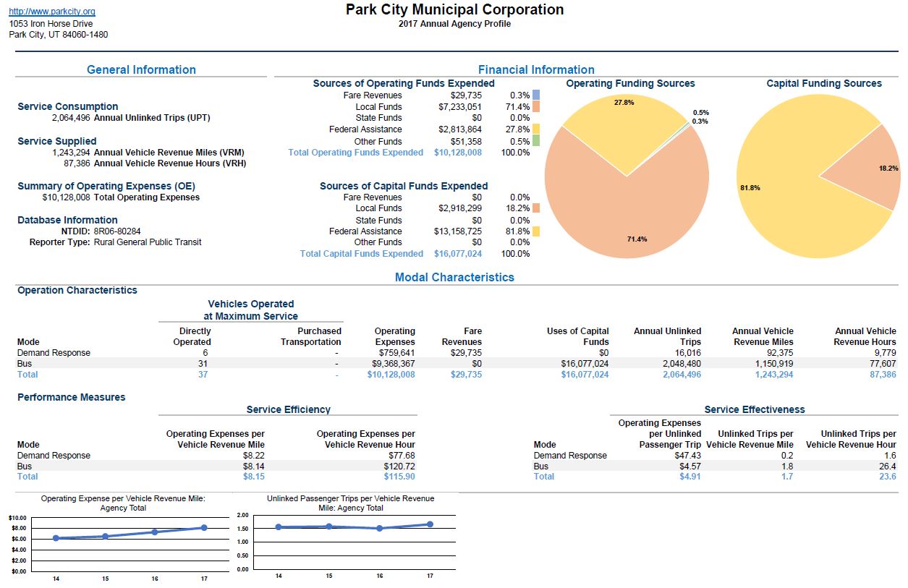Click "Annual Vehicle Revenue Miles (VRM)" label
The width and height of the screenshot is (908, 588).
[168, 153]
